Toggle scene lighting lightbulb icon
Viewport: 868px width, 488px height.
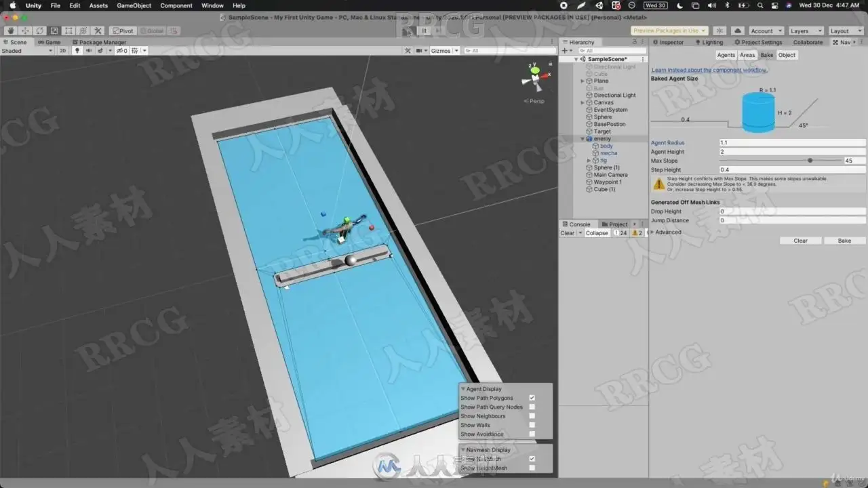(x=77, y=50)
